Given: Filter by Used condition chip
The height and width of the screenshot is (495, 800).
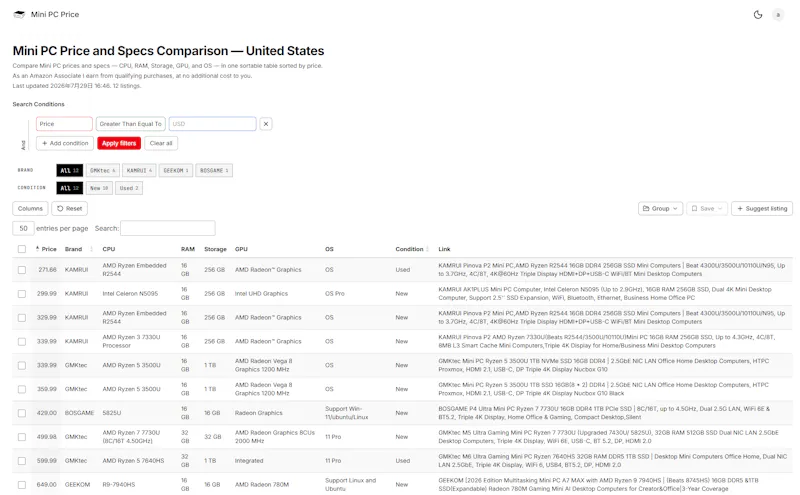Looking at the screenshot, I should tap(129, 188).
